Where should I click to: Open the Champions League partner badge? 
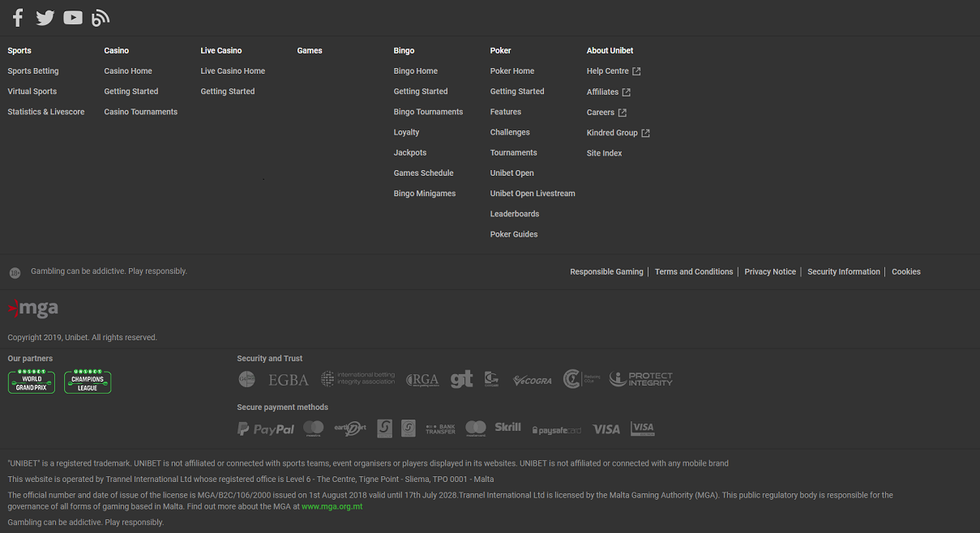click(88, 382)
